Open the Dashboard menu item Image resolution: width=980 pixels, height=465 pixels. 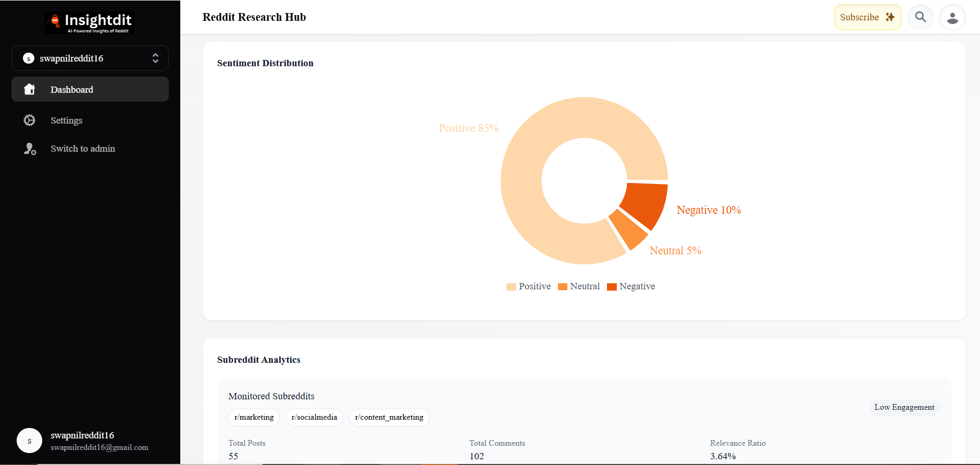(90, 89)
